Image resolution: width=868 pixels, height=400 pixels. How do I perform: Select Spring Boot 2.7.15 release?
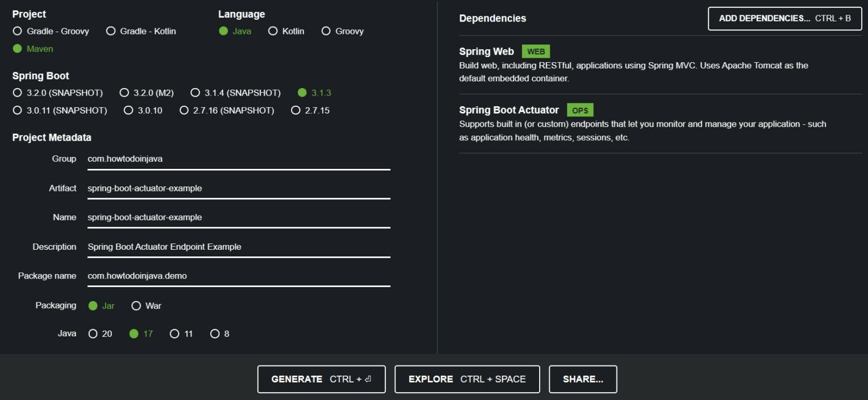296,110
